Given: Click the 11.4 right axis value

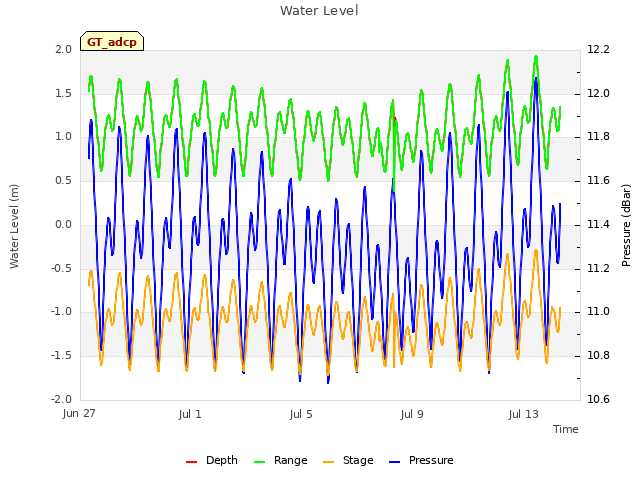Looking at the screenshot, I should pos(598,224).
